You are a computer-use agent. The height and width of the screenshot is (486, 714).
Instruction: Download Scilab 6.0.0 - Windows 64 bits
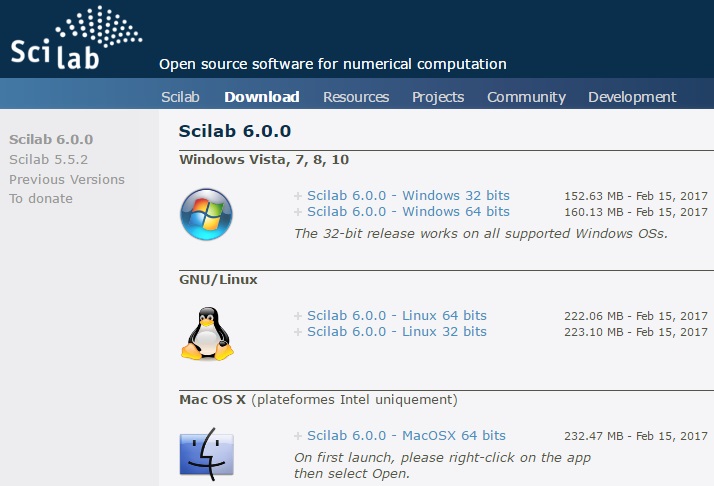point(408,211)
